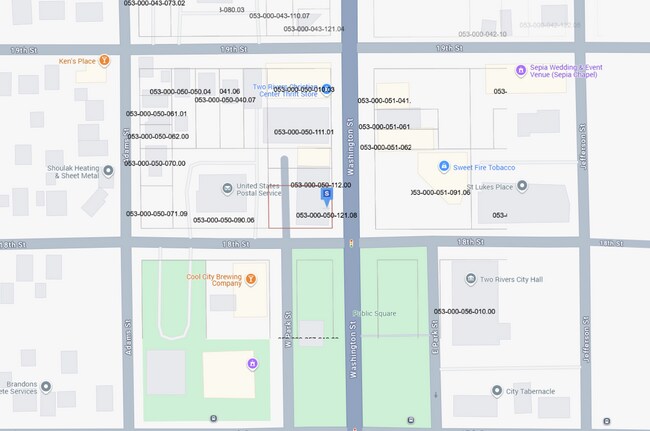Select City Tabernacle place icon
This screenshot has width=650, height=431.
click(497, 391)
